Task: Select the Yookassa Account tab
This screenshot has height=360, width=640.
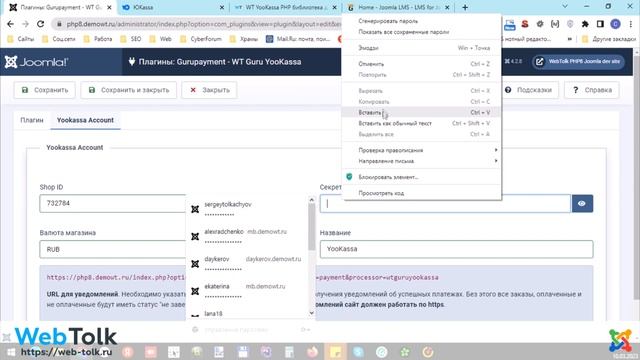Action: click(85, 120)
